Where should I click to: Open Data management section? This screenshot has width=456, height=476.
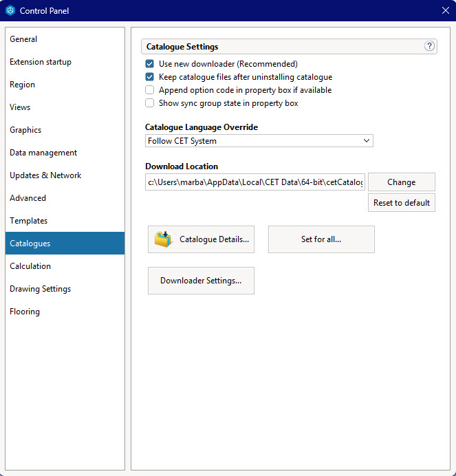(x=65, y=153)
